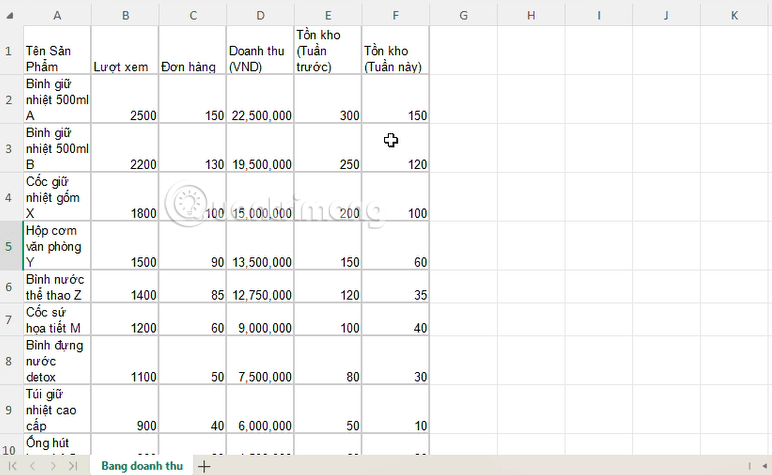Screen dimensions: 772x475
Task: Click this week stock cell 10
Action: pyautogui.click(x=395, y=410)
